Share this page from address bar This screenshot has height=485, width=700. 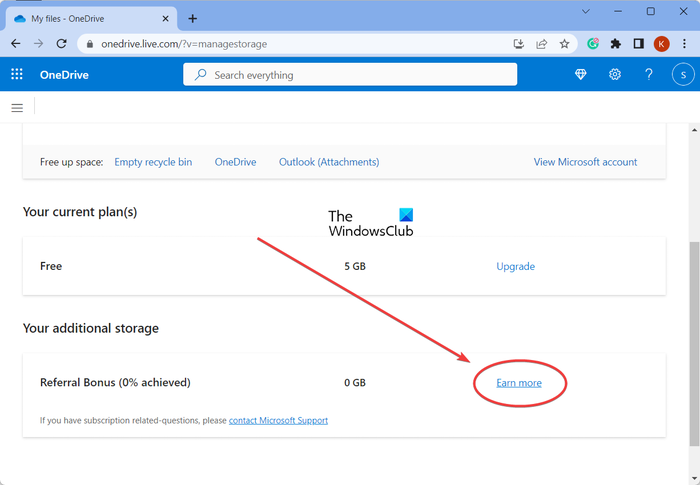(542, 44)
